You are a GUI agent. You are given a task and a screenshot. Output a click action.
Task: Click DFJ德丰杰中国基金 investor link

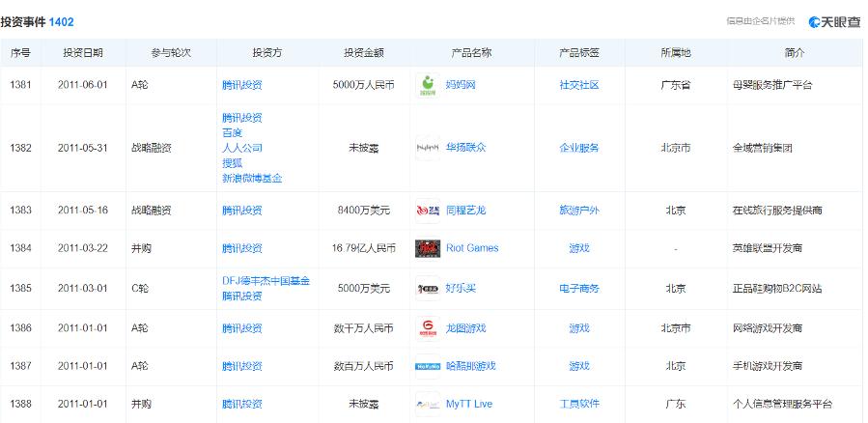tap(266, 281)
